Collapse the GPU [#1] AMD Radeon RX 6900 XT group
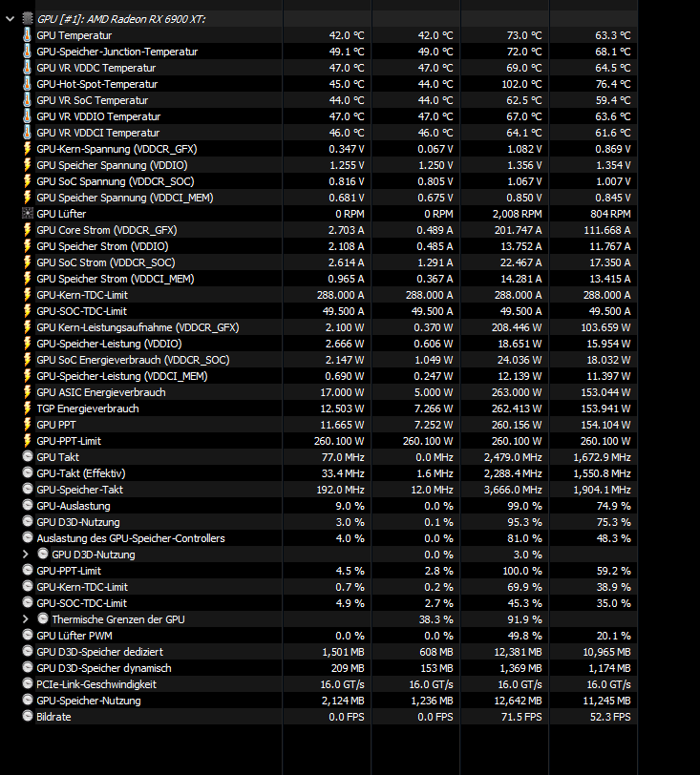 click(10, 19)
